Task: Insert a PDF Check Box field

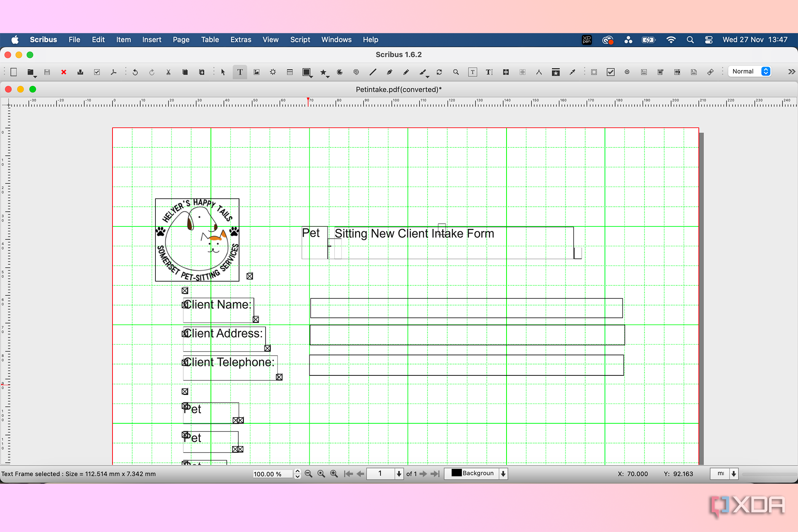Action: 611,72
